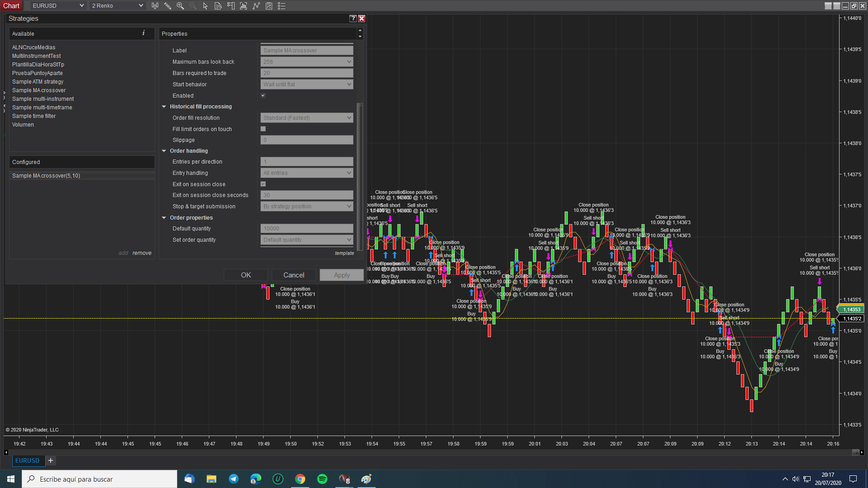Collapse the Historical fill processing section
Screen dimensions: 868x488
(x=164, y=107)
